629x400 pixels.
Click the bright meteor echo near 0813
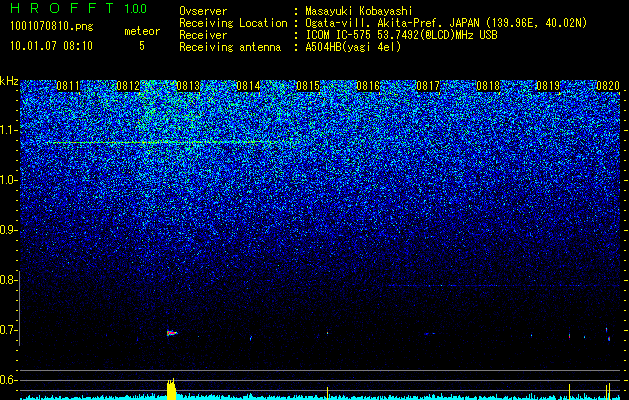pyautogui.click(x=172, y=333)
